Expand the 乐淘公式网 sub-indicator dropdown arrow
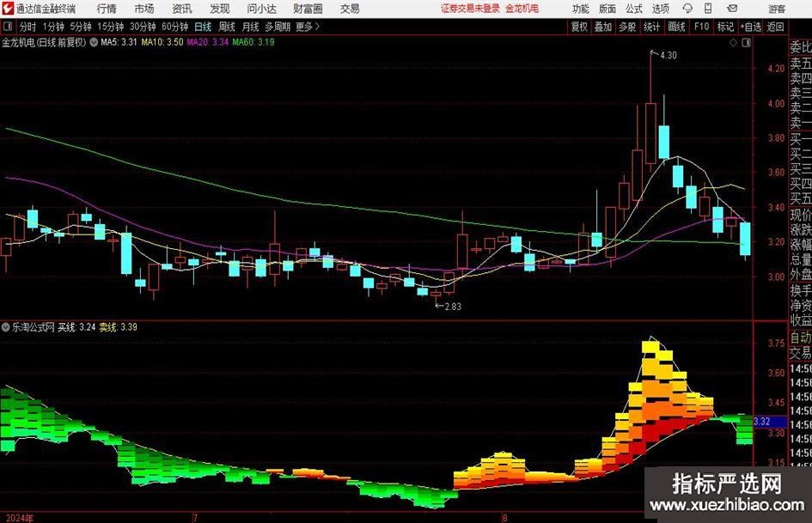Image resolution: width=812 pixels, height=523 pixels. pyautogui.click(x=6, y=327)
